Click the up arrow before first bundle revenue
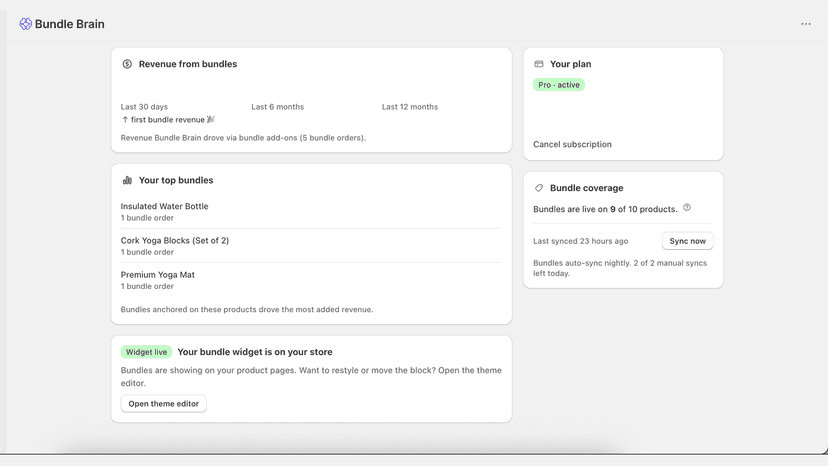 click(125, 120)
